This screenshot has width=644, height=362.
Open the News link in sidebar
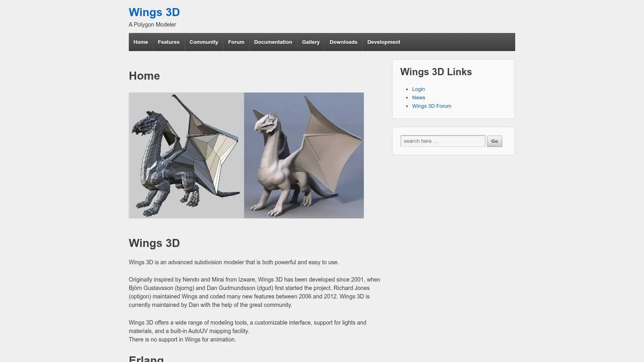pyautogui.click(x=419, y=98)
